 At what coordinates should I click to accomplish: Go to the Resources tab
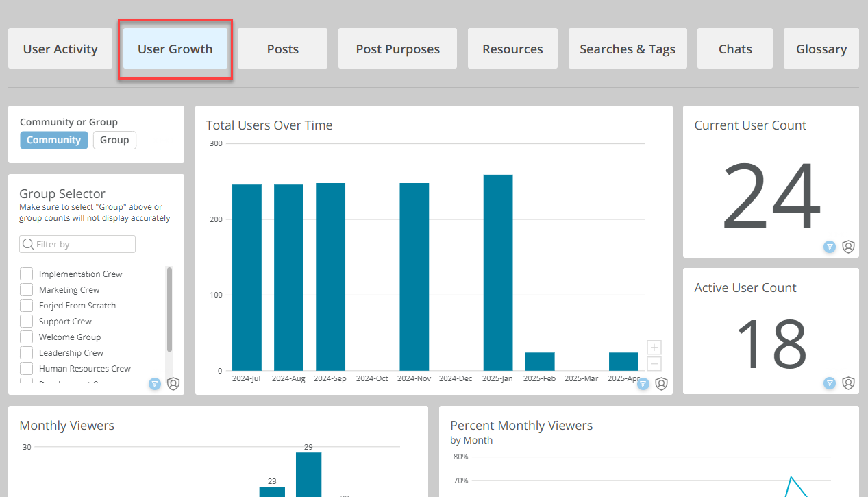512,49
